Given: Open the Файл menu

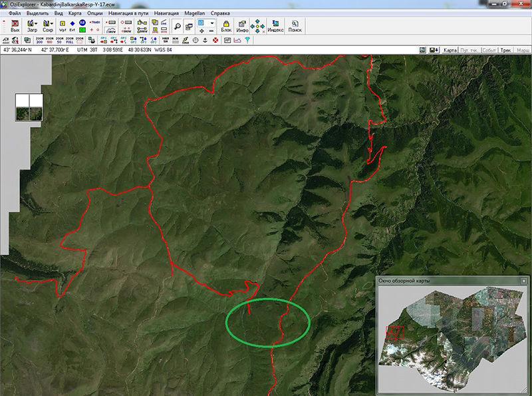Looking at the screenshot, I should point(15,13).
